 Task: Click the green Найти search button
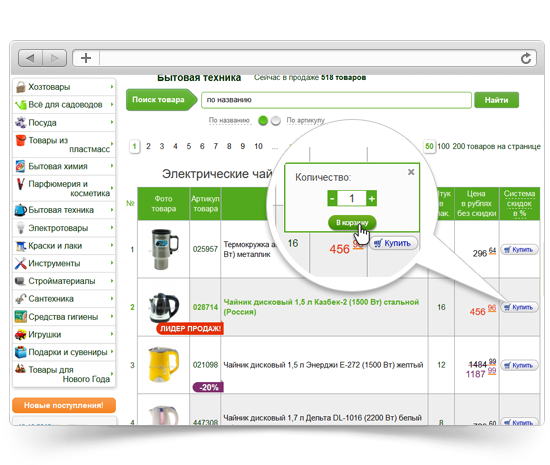(x=496, y=100)
